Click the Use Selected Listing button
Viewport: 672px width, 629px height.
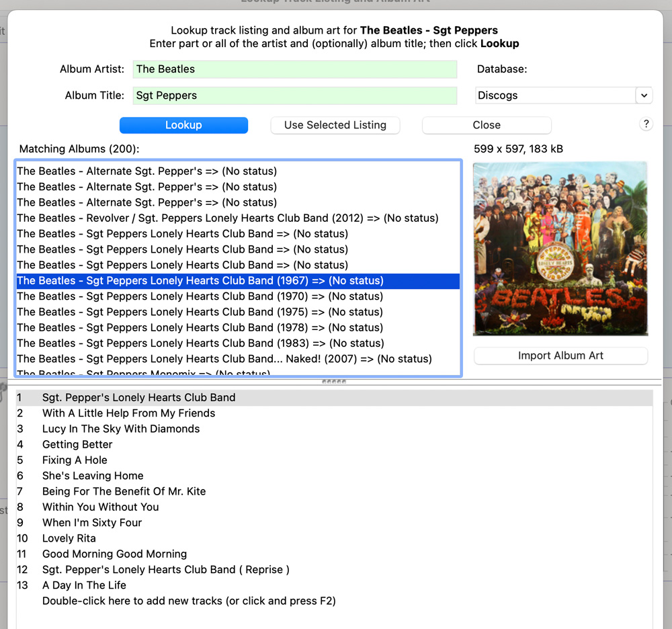(335, 125)
